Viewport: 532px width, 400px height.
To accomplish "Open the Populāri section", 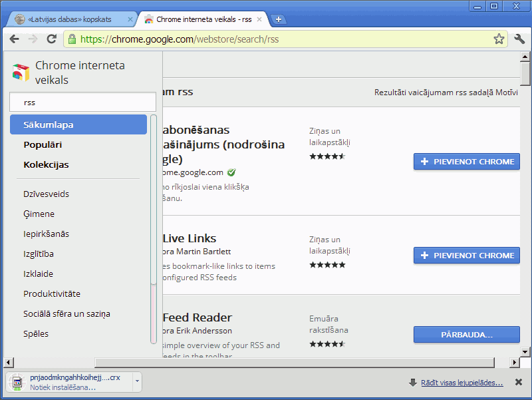I will 43,144.
